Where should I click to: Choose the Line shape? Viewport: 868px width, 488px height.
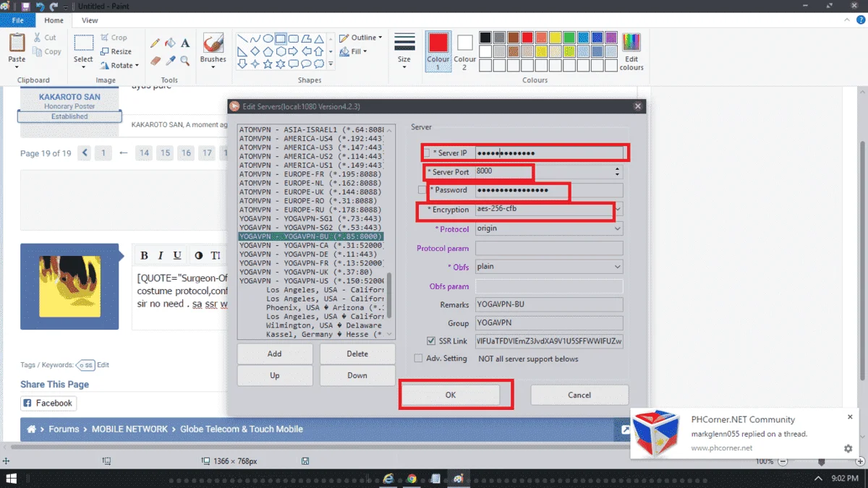(x=242, y=38)
